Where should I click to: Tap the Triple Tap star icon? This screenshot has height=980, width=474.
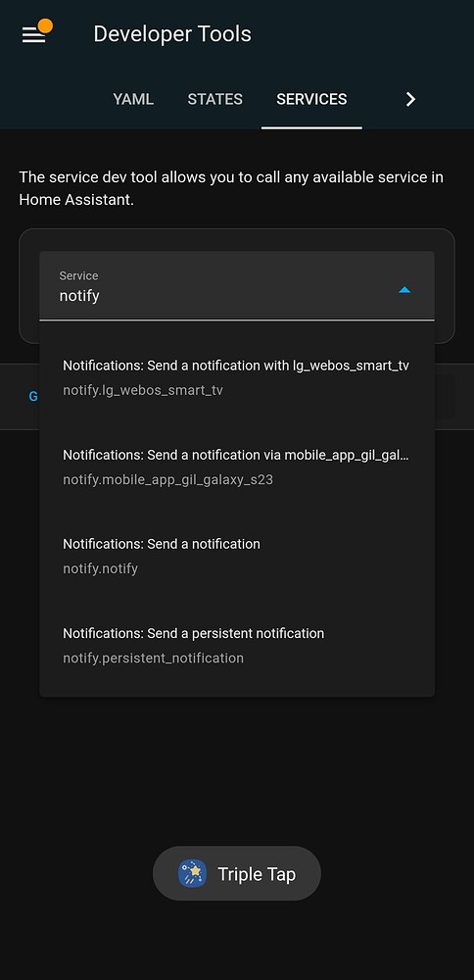[x=192, y=873]
